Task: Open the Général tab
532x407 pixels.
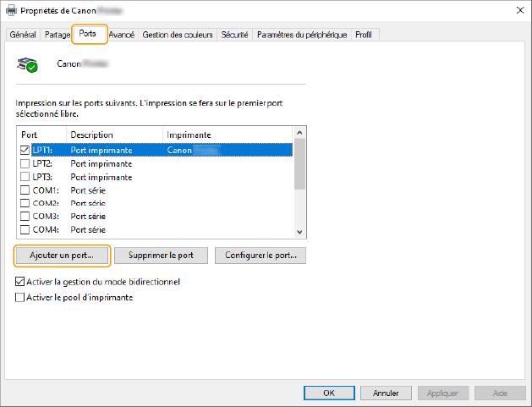Action: pyautogui.click(x=22, y=35)
